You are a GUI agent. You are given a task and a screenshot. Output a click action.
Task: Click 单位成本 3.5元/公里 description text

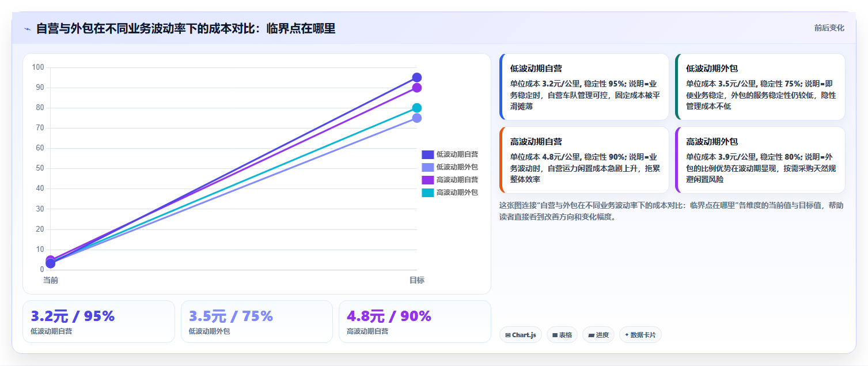[x=761, y=95]
